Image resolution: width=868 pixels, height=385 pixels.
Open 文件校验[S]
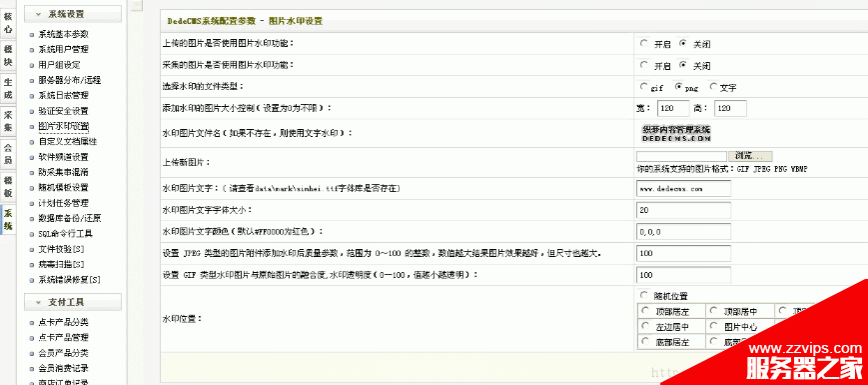61,249
